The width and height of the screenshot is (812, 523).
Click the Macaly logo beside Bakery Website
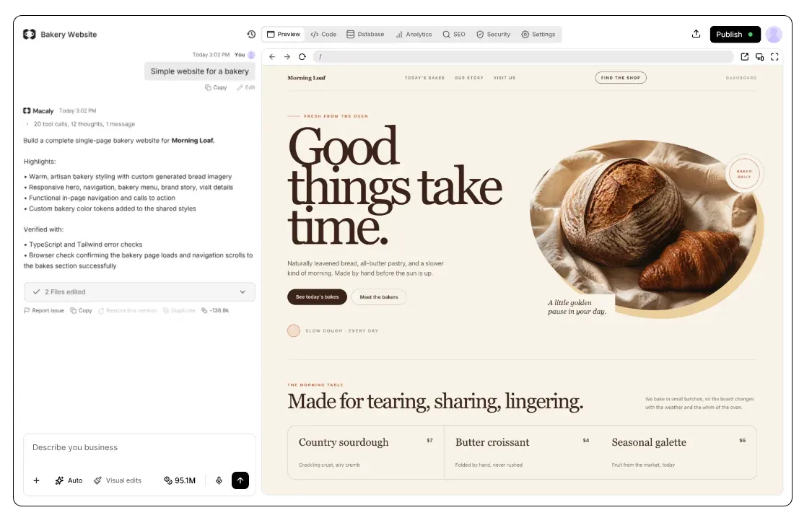click(30, 34)
